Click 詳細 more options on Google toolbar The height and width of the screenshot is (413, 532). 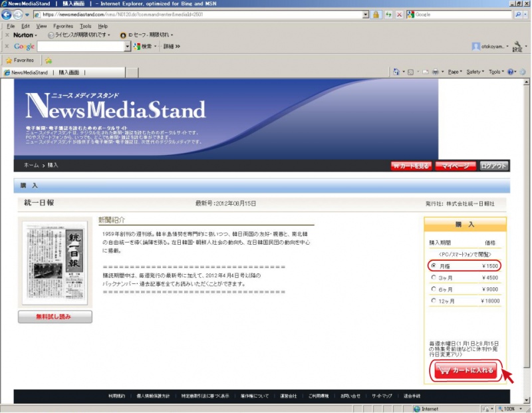[172, 47]
